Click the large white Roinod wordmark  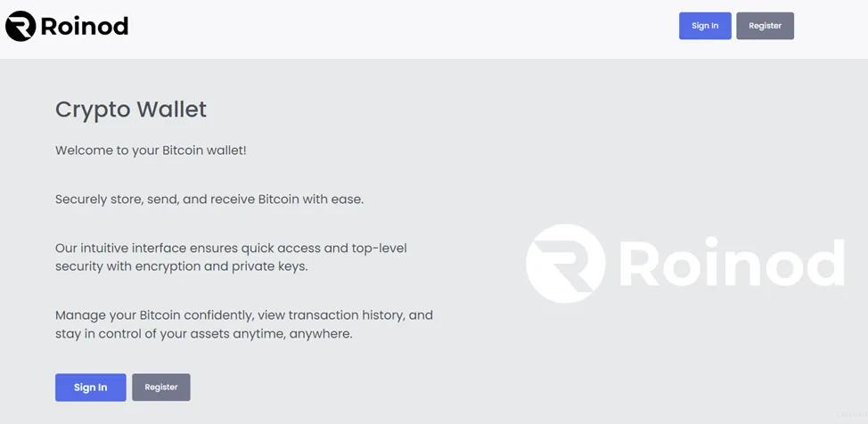pyautogui.click(x=732, y=262)
